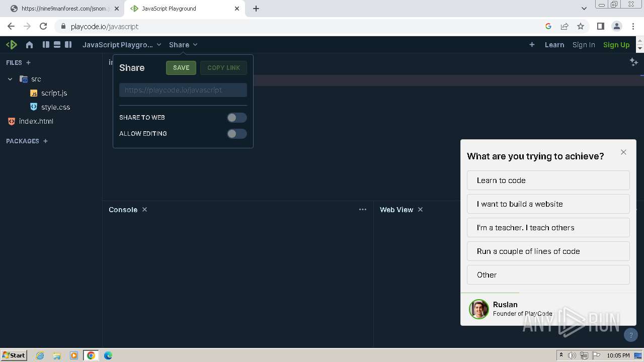This screenshot has height=362, width=644.
Task: Open File Explorer from taskbar
Action: point(57,355)
